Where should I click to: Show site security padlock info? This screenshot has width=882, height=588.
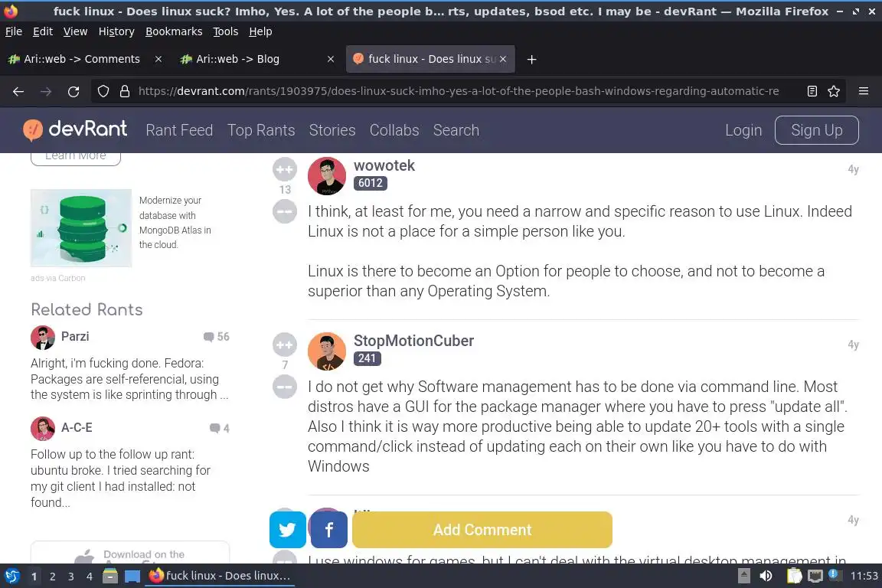pyautogui.click(x=125, y=91)
